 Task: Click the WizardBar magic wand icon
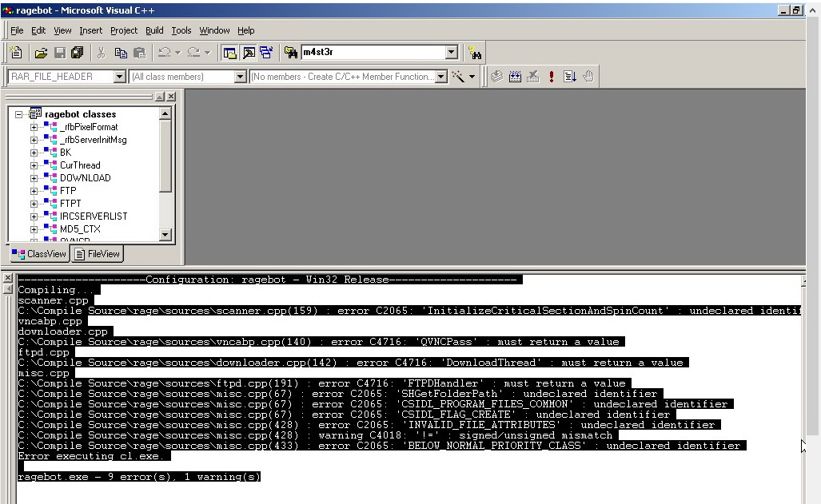(458, 77)
